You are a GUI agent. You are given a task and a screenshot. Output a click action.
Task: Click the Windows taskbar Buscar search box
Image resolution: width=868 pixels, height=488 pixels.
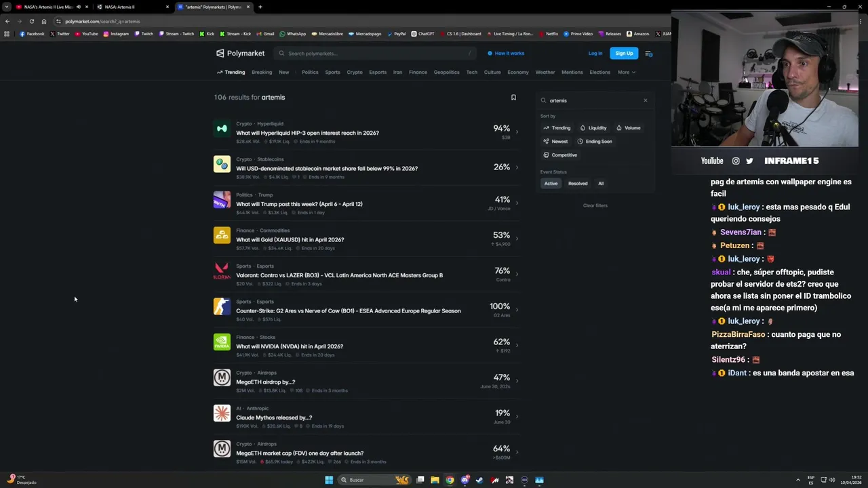pyautogui.click(x=373, y=480)
